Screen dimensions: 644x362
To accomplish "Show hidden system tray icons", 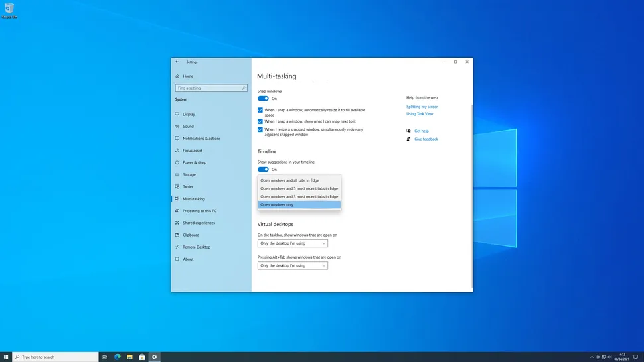I will click(592, 357).
